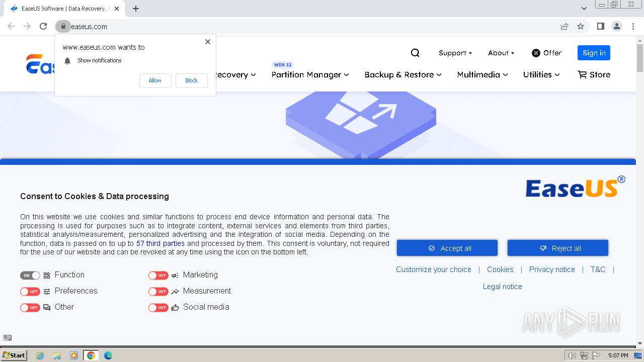
Task: Launch Microsoft Edge from the taskbar
Action: point(108,355)
